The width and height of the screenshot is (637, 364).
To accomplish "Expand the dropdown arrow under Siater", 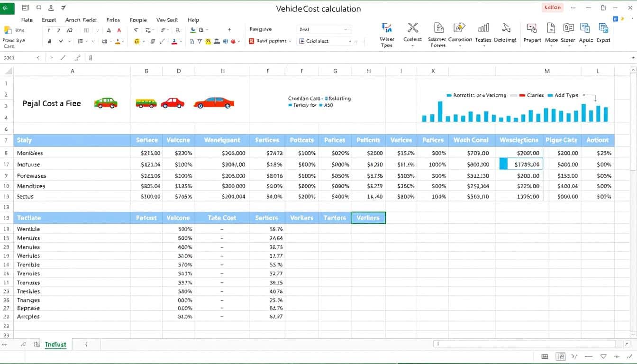I will (x=568, y=46).
